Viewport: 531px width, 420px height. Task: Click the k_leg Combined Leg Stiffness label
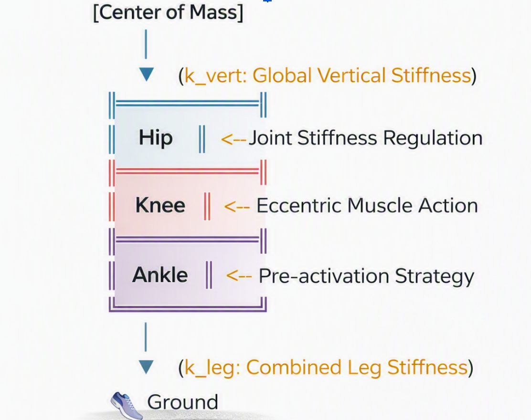pyautogui.click(x=326, y=368)
